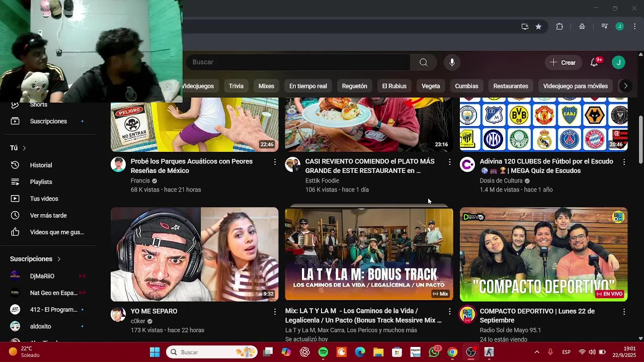
Task: Select the Restaurantes filter chip
Action: 511,86
